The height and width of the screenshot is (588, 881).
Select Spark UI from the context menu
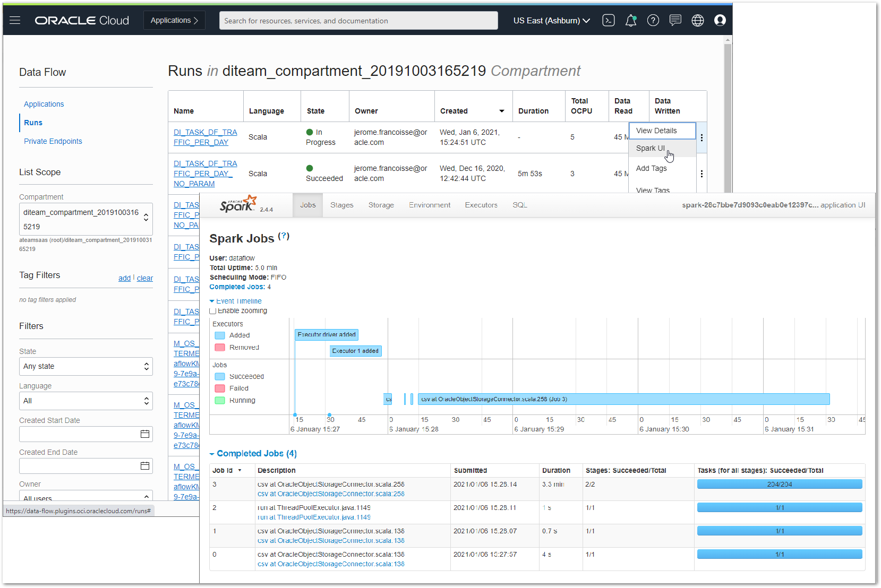(650, 148)
